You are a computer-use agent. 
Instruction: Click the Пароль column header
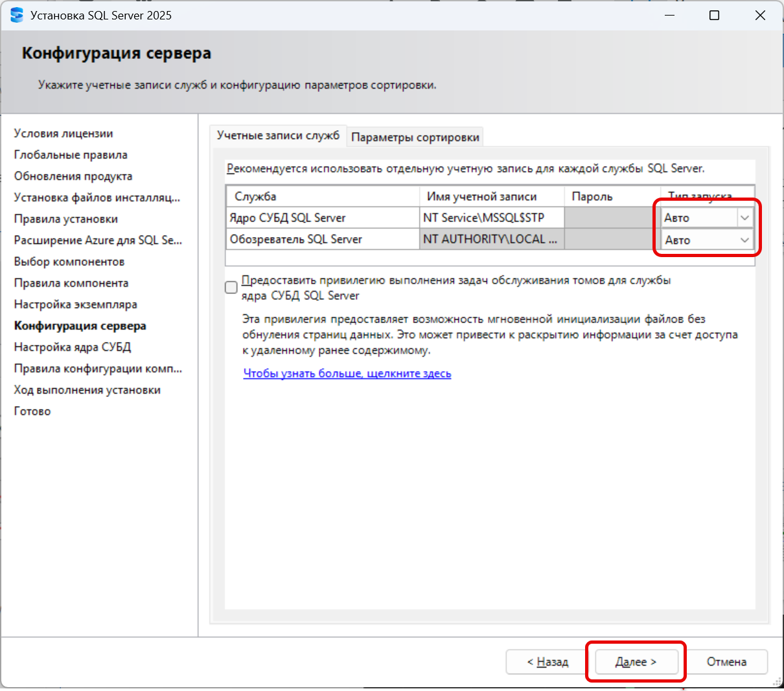[x=612, y=196]
